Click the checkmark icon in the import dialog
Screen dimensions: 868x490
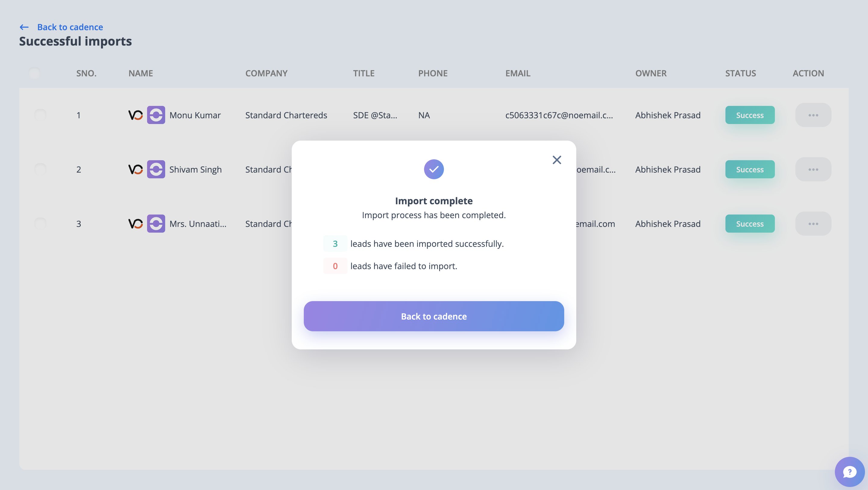[x=434, y=169]
